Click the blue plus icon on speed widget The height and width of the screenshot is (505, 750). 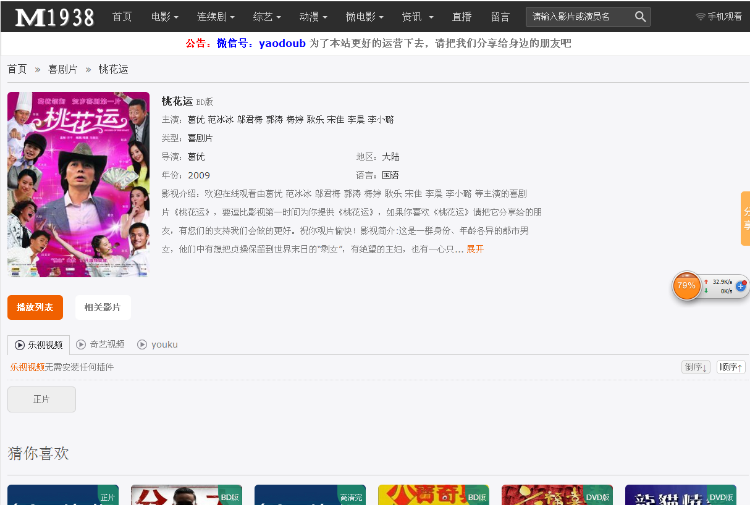pyautogui.click(x=741, y=286)
